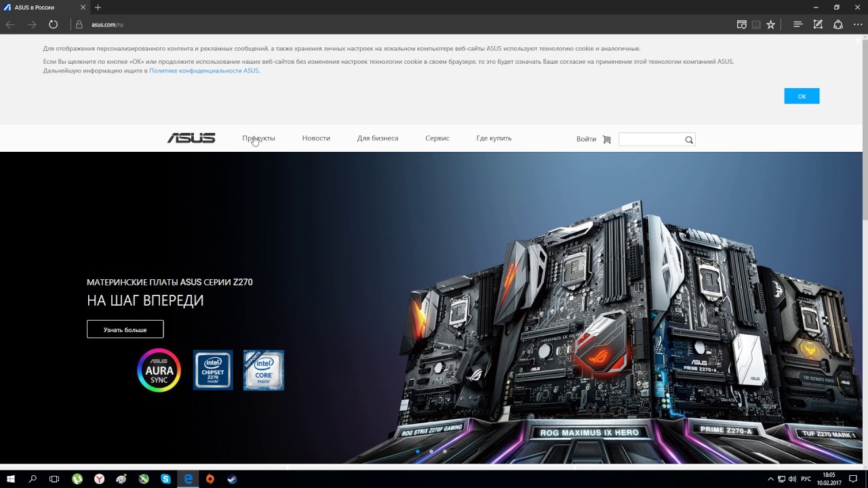Open Skype from the taskbar
Screen dimensions: 868x488
pos(166,479)
